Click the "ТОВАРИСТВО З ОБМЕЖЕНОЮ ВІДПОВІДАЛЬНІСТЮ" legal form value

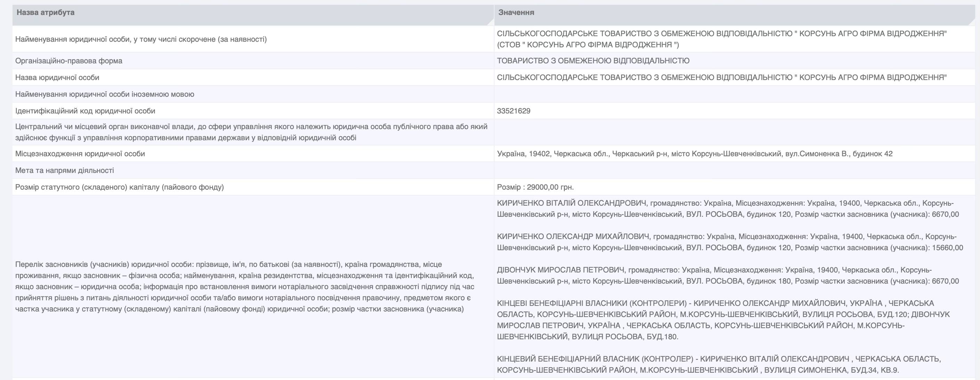click(593, 61)
